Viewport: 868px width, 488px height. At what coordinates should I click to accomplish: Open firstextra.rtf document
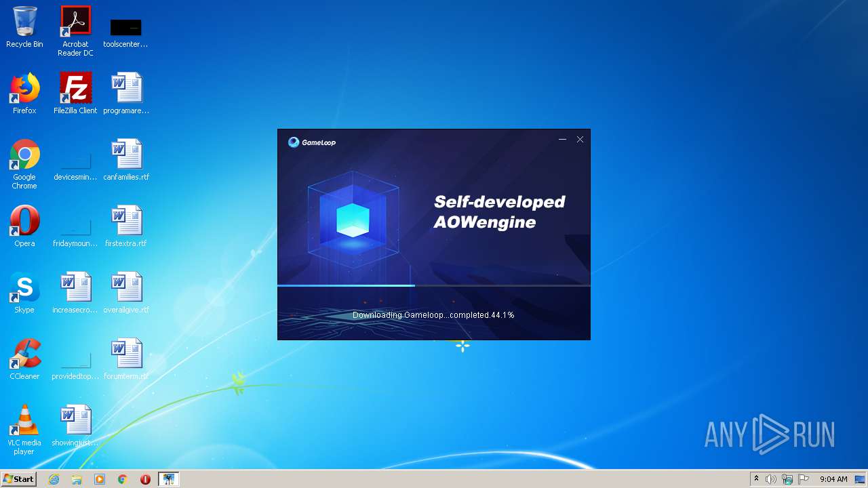pyautogui.click(x=126, y=226)
